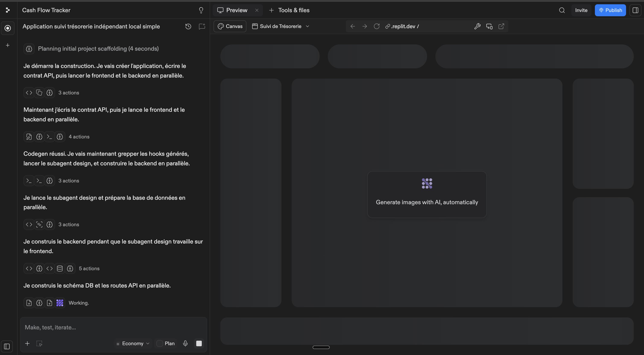Viewport: 644px width, 355px height.
Task: Click the element selector icon in prompt box
Action: pos(39,343)
